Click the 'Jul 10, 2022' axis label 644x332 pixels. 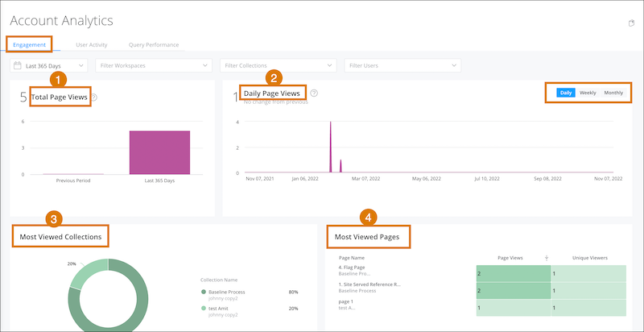(x=487, y=179)
